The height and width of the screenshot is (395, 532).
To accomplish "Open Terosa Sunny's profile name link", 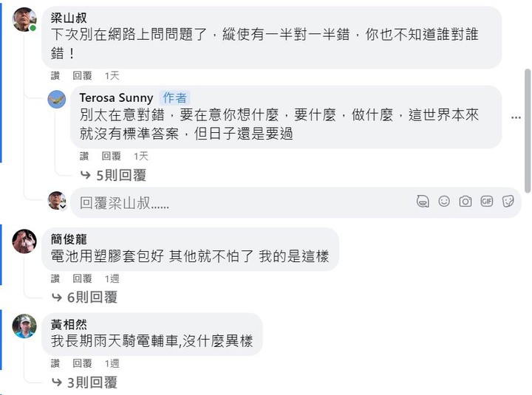I will [x=117, y=97].
